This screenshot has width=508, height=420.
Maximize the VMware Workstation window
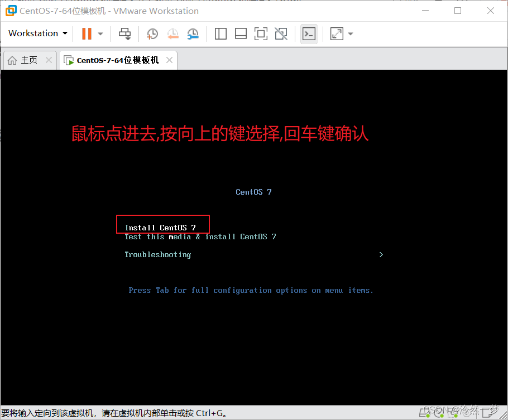point(458,11)
